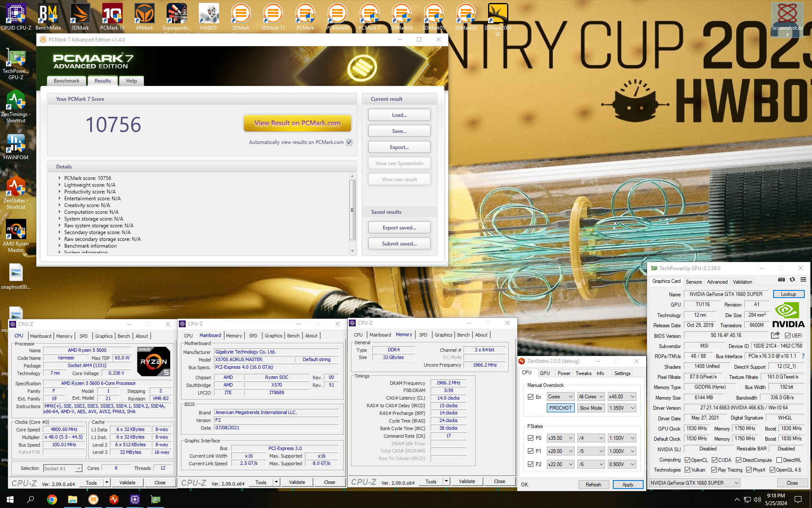This screenshot has height=508, width=812.
Task: Open 3DMark2001 SE desktop icon
Action: click(x=498, y=19)
